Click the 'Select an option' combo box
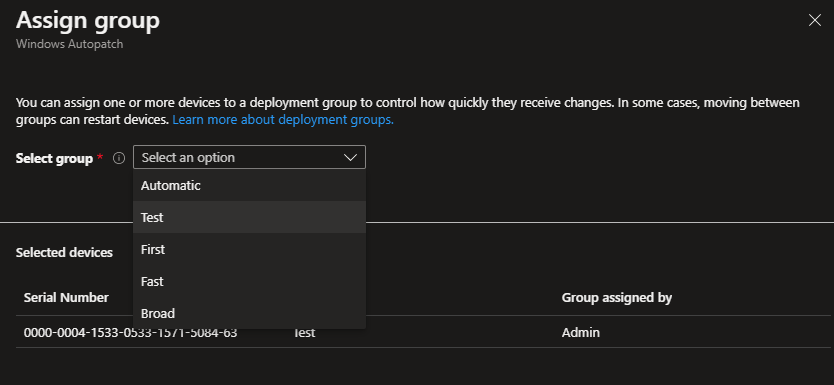The image size is (834, 385). [x=249, y=157]
